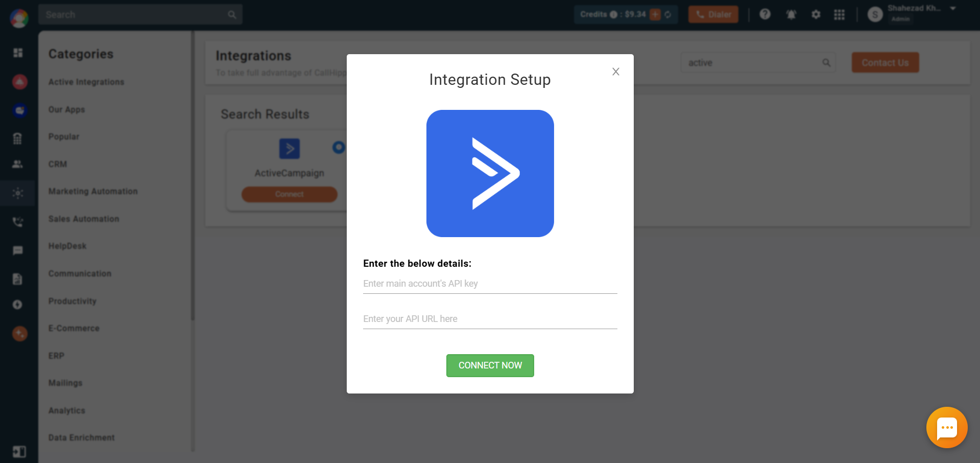Click the blue info icon on ActiveCampaign card
Image resolution: width=980 pixels, height=463 pixels.
click(339, 148)
